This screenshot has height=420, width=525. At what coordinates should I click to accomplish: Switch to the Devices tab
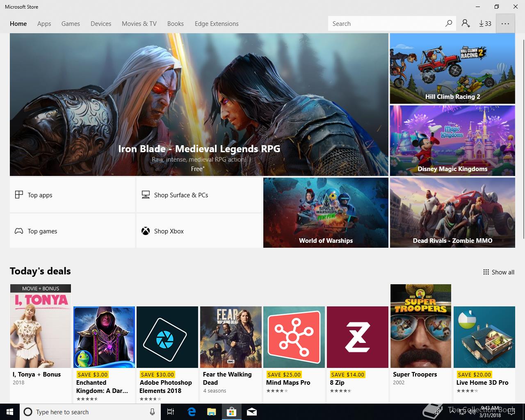(x=101, y=24)
